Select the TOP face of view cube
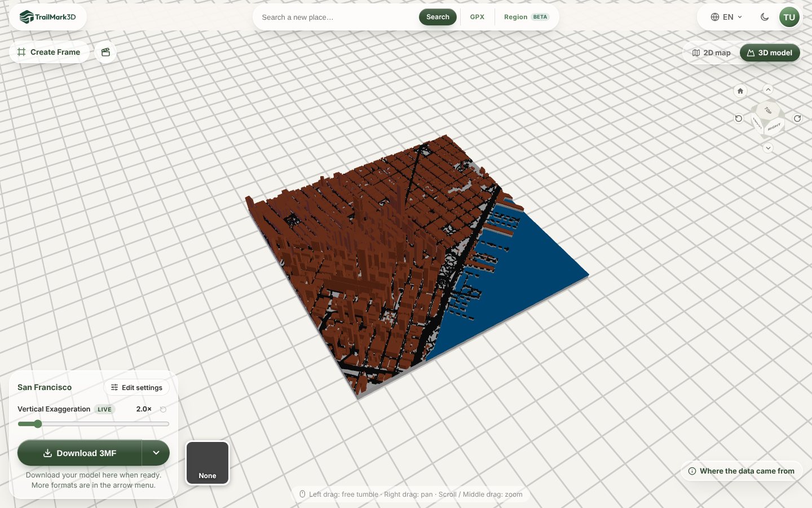This screenshot has width=812, height=508. tap(767, 110)
